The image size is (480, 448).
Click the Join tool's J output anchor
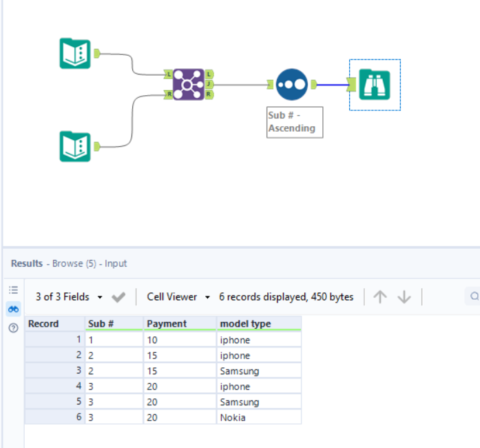[x=209, y=84]
